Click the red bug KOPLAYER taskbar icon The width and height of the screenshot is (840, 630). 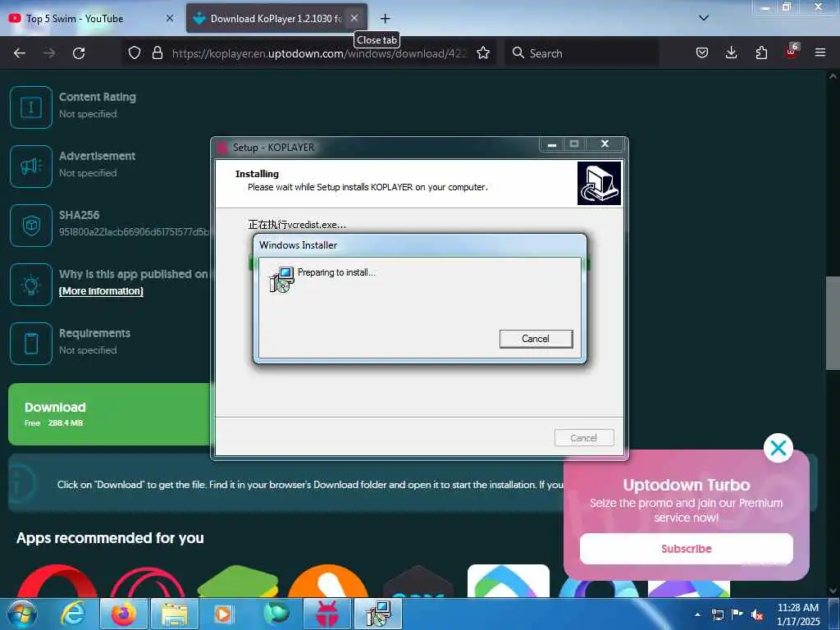(x=327, y=614)
